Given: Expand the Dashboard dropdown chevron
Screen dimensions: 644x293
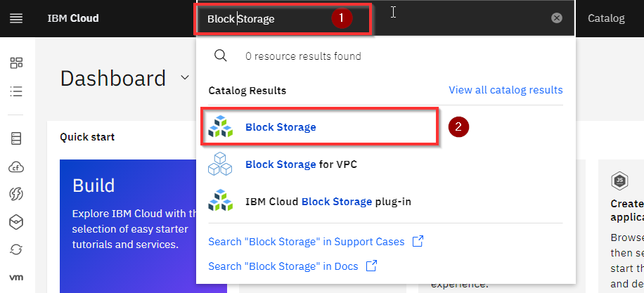Looking at the screenshot, I should pyautogui.click(x=185, y=77).
